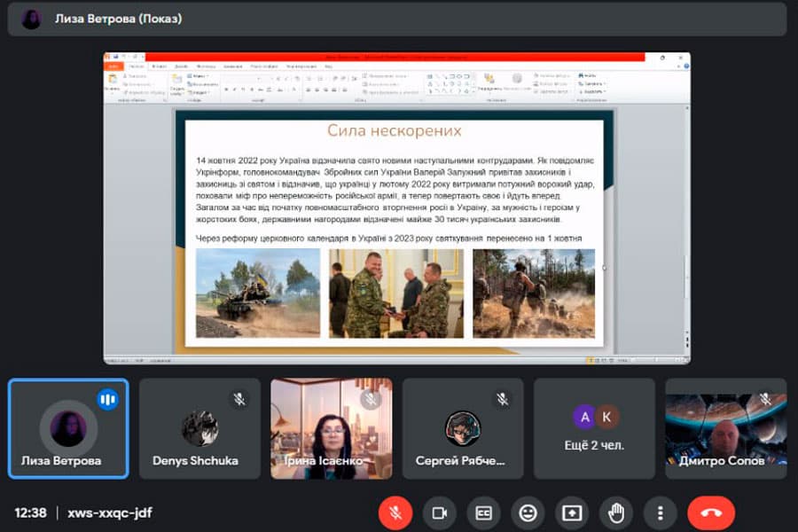Click Denys Shchuka's muted mic icon
This screenshot has height=532, width=798.
239,400
